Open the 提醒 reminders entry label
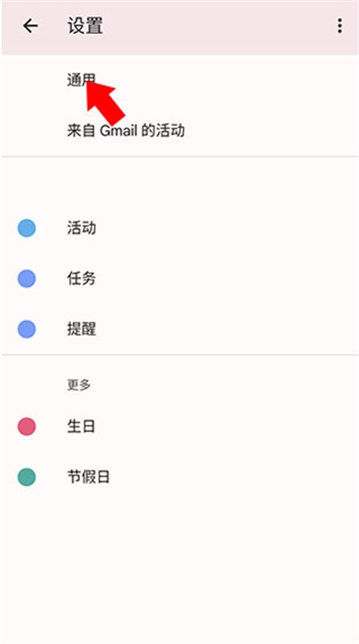Viewport: 359px width, 644px height. tap(82, 329)
